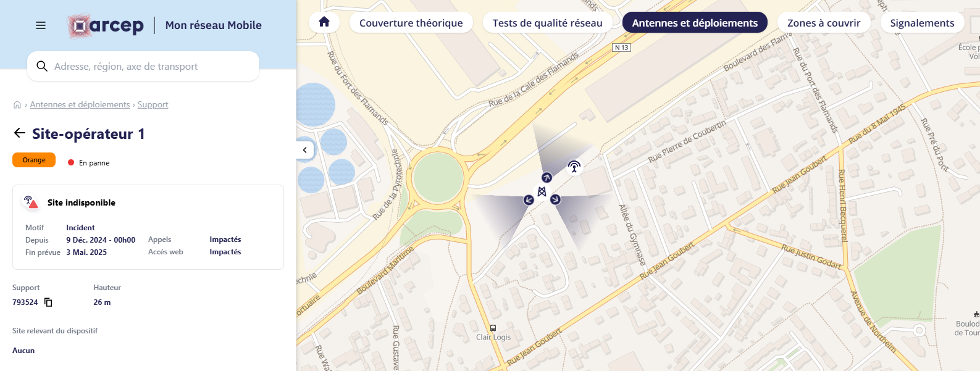Screen dimensions: 980x371
Task: Click the Site indisponible title
Action: point(82,202)
